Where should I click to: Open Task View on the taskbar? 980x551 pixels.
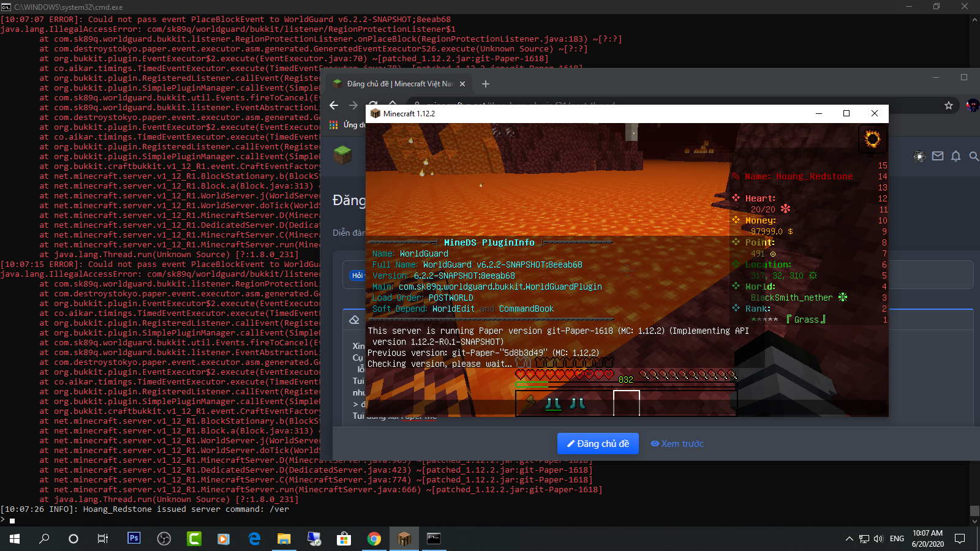coord(103,539)
